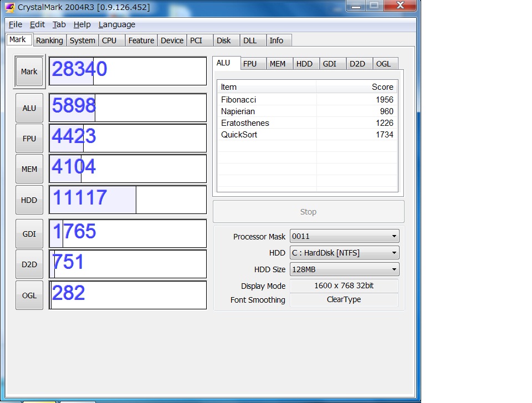Switch to the Feature tab
Screen dimensions: 532x403
(141, 40)
